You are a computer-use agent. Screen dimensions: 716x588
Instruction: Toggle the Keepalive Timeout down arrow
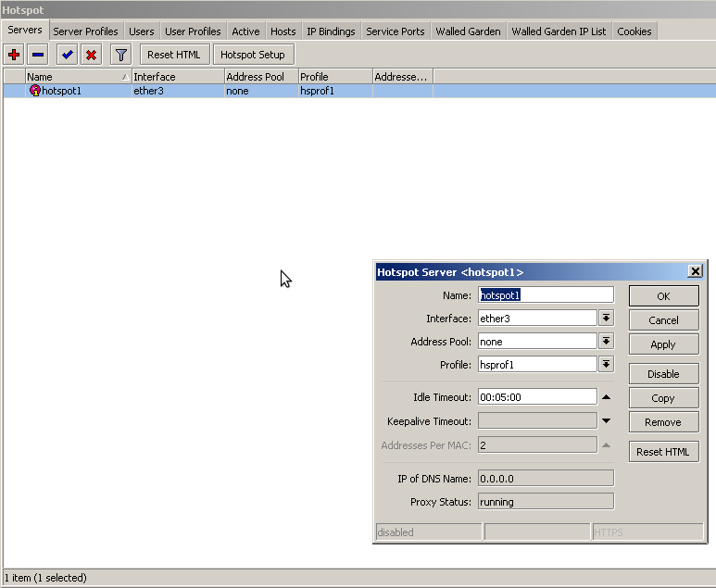607,421
